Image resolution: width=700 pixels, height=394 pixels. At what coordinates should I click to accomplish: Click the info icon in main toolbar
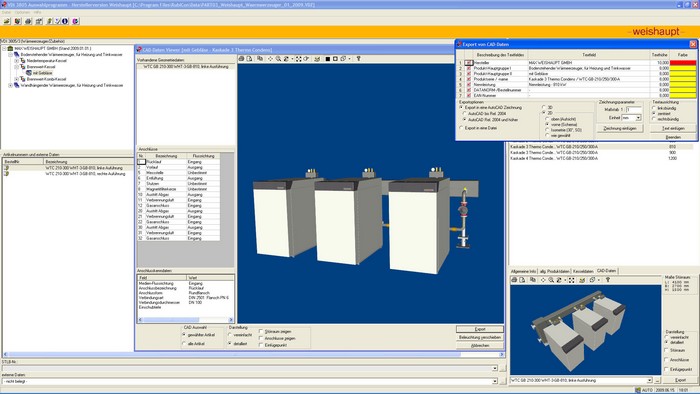65,21
